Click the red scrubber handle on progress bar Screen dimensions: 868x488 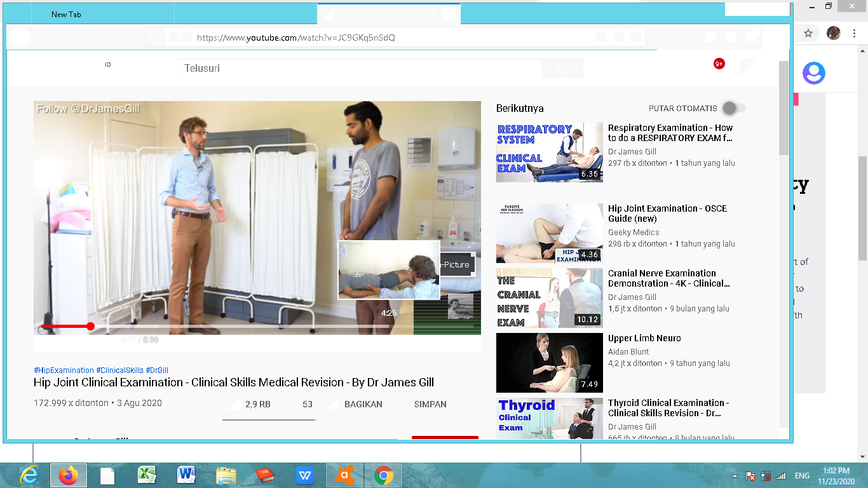click(x=91, y=326)
